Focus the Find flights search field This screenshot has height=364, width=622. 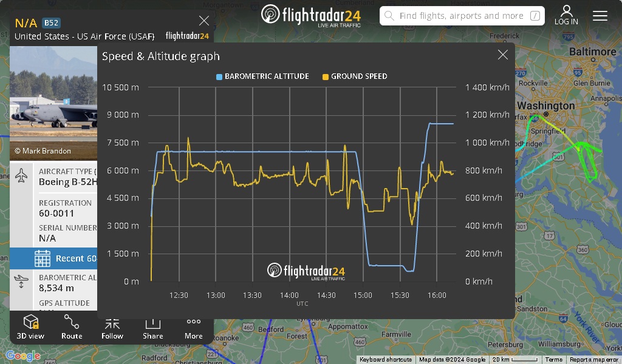462,16
